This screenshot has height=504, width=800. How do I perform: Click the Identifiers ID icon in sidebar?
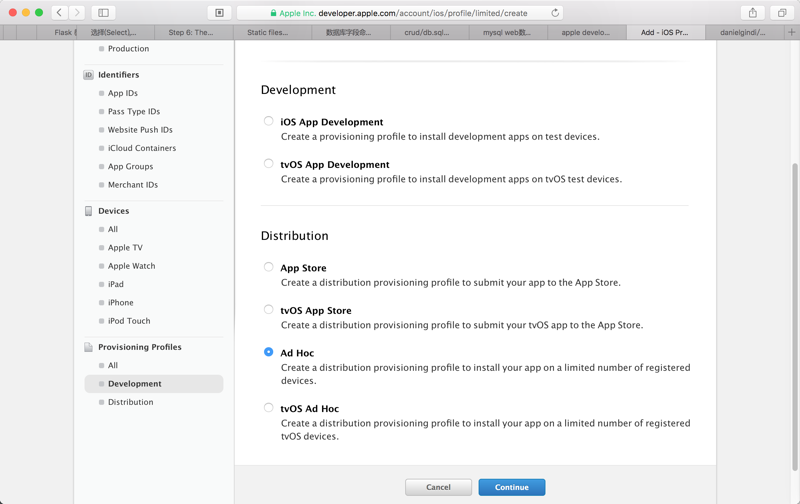88,75
